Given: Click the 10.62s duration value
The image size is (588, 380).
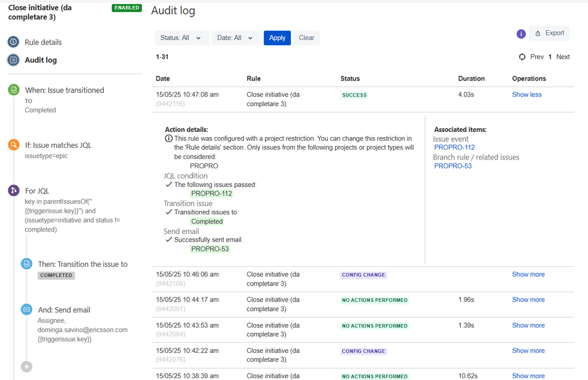Looking at the screenshot, I should click(x=467, y=375).
